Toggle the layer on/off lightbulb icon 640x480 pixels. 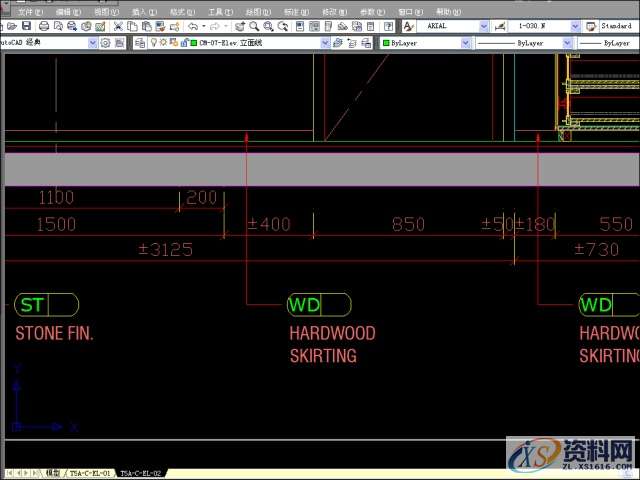tap(154, 43)
